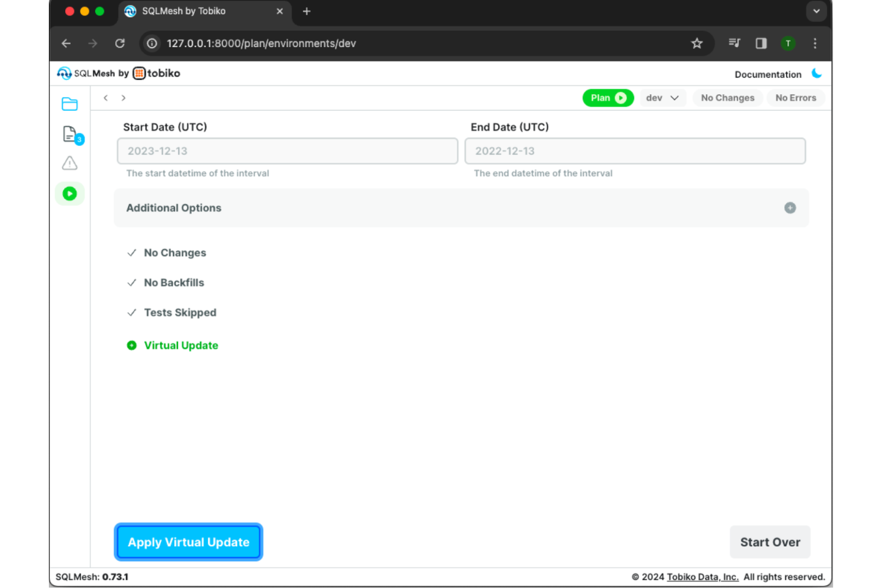Open the file explorer panel in sidebar

pos(70,104)
